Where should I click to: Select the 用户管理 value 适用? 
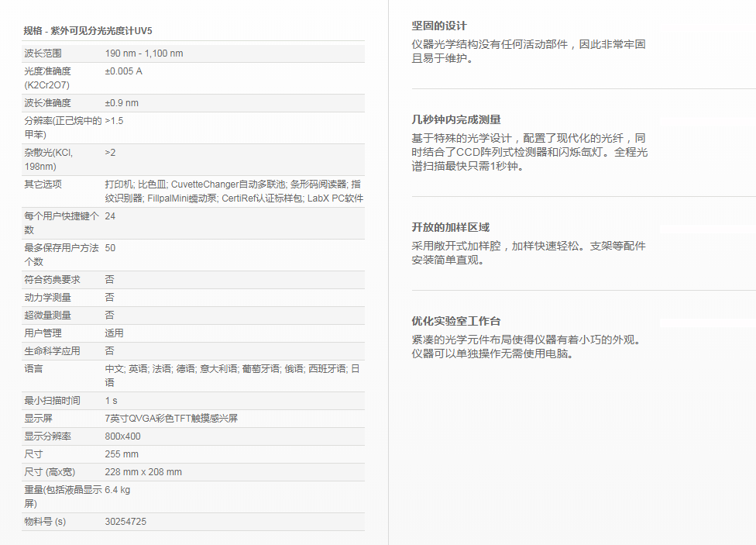tap(114, 333)
